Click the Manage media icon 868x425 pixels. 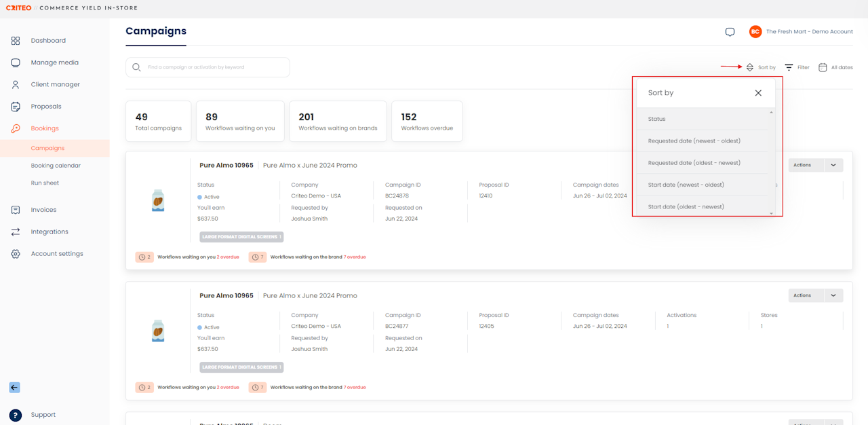[x=16, y=62]
